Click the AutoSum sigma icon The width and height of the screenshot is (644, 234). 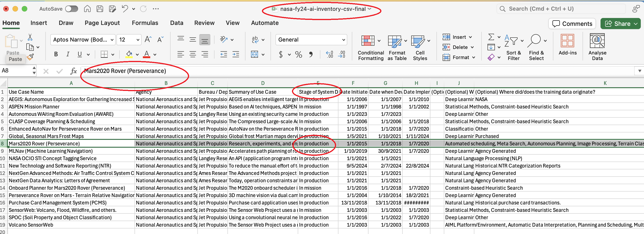click(x=491, y=37)
